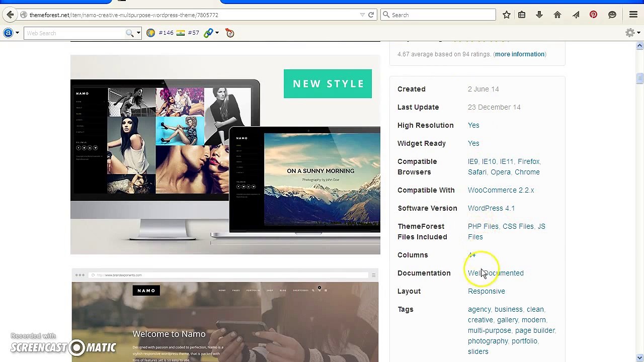Select the IE10 browser link

point(489,161)
